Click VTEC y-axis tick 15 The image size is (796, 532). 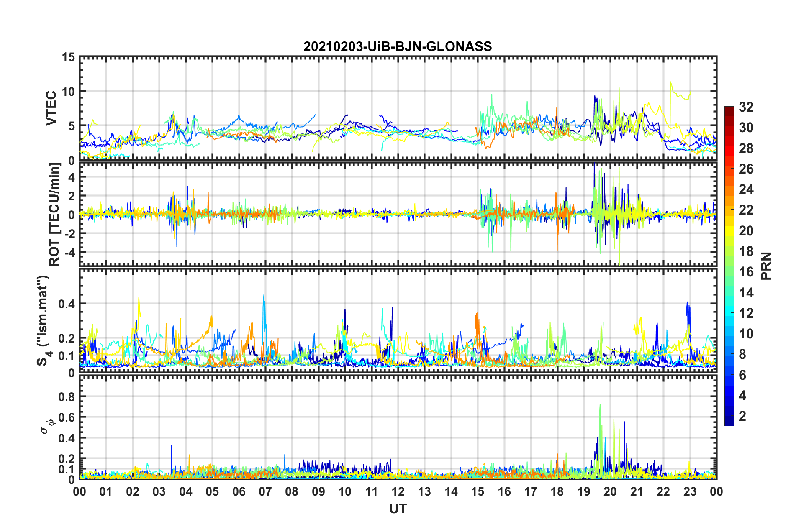69,57
